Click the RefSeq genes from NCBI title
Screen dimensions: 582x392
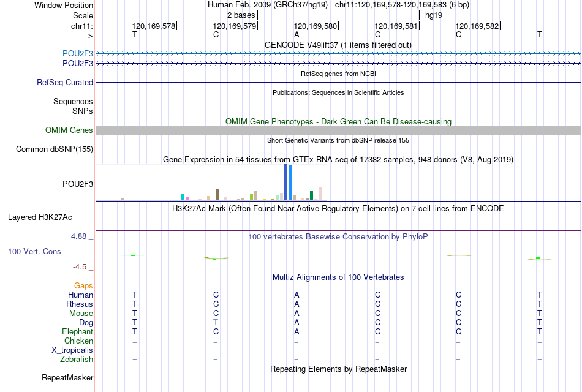coord(338,73)
